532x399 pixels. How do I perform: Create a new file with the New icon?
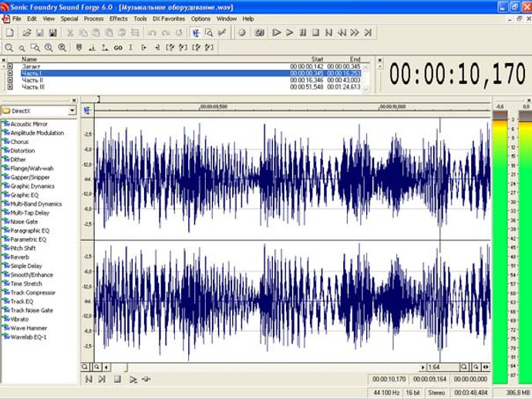(x=10, y=33)
